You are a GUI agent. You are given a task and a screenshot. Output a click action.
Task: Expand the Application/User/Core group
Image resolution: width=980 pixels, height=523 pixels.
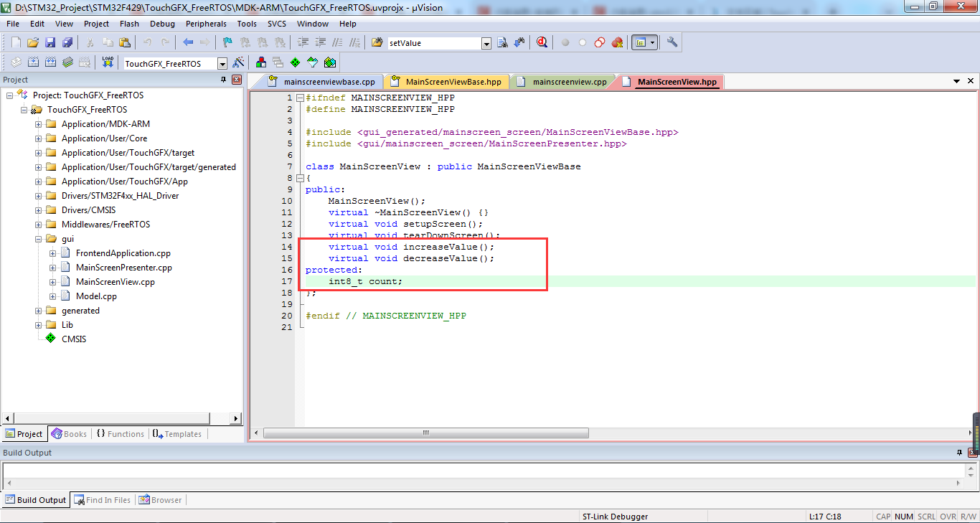(x=38, y=138)
